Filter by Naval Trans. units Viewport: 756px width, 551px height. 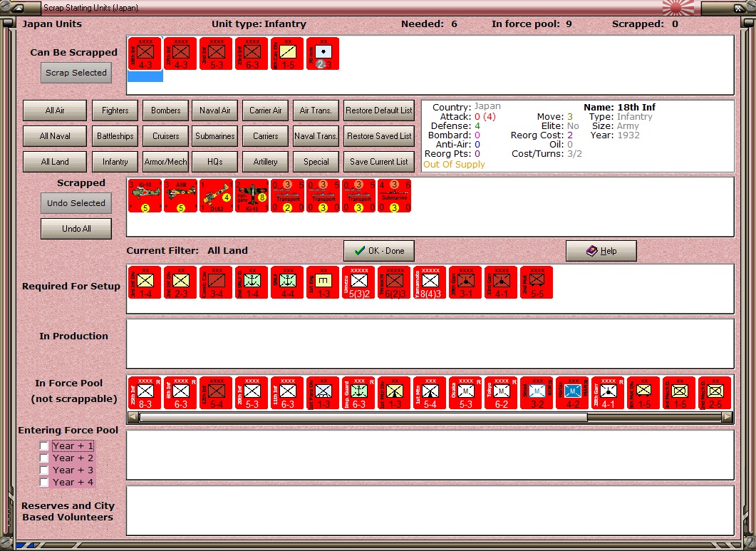click(x=316, y=136)
